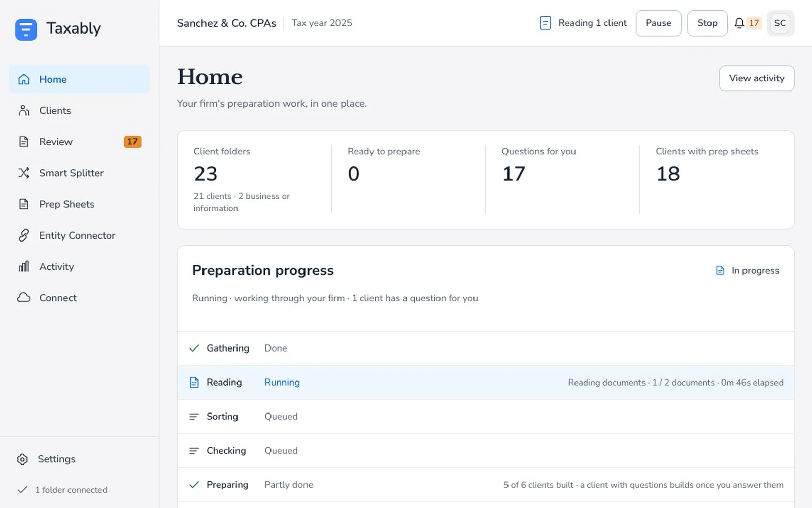Click the Sorting row lines icon
This screenshot has width=812, height=508.
[194, 417]
